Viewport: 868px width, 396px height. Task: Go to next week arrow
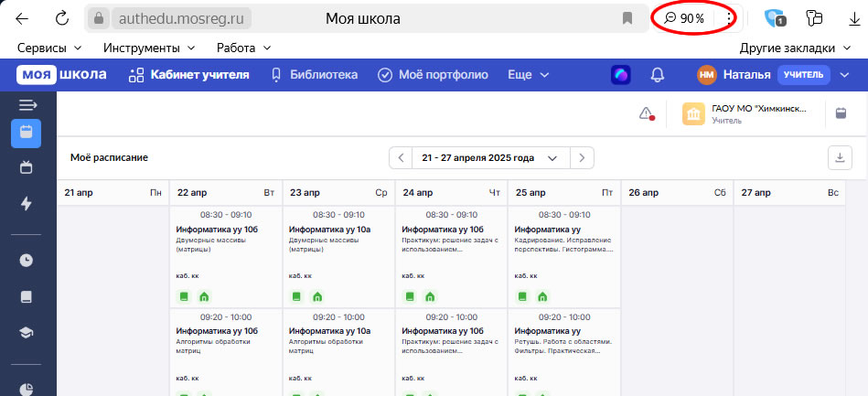pyautogui.click(x=582, y=158)
